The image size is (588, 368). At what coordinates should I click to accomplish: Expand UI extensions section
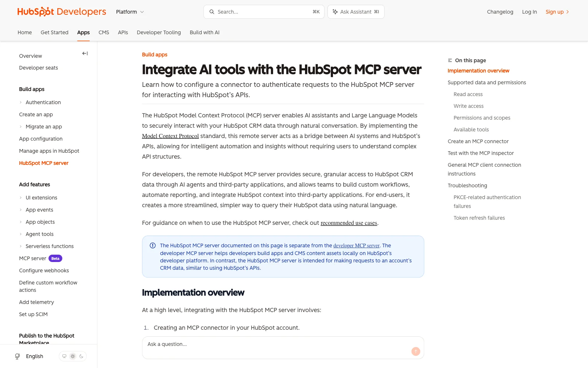click(21, 198)
